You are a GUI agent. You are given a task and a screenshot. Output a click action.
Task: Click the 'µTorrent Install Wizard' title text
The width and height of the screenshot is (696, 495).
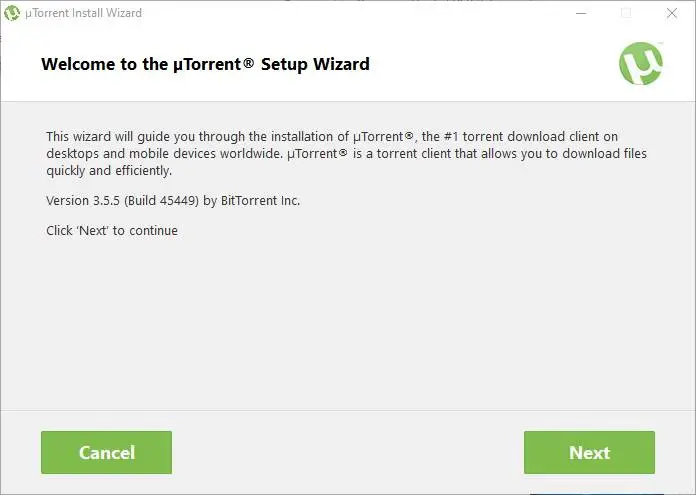pyautogui.click(x=86, y=14)
